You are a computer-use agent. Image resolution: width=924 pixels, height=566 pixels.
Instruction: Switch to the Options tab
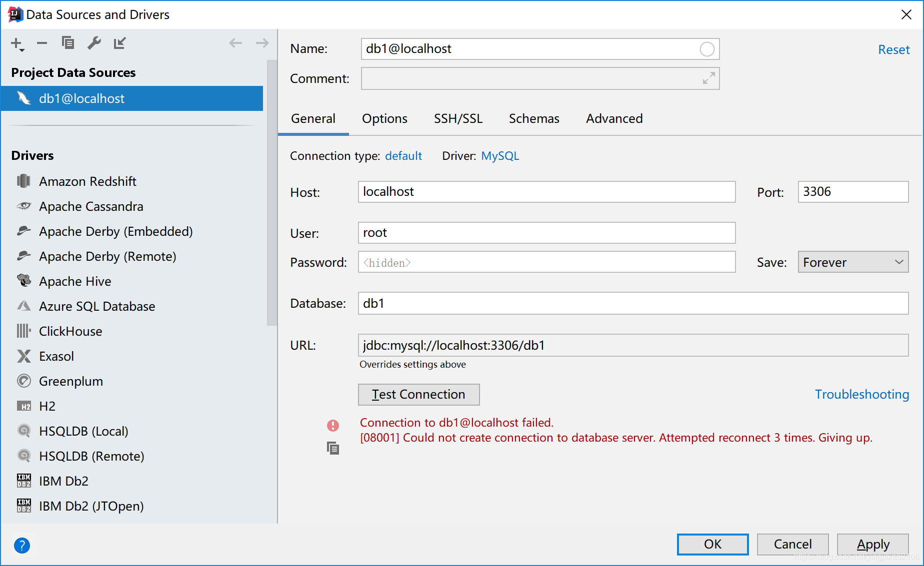point(384,119)
